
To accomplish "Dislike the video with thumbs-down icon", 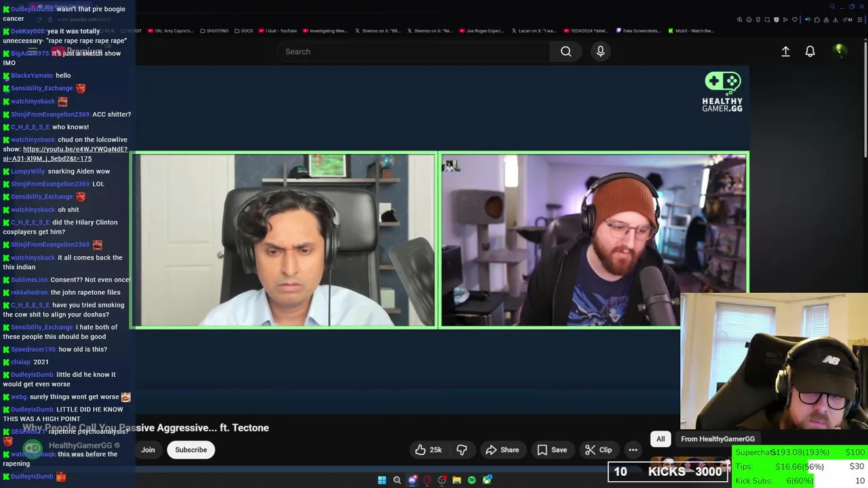I will [x=462, y=450].
